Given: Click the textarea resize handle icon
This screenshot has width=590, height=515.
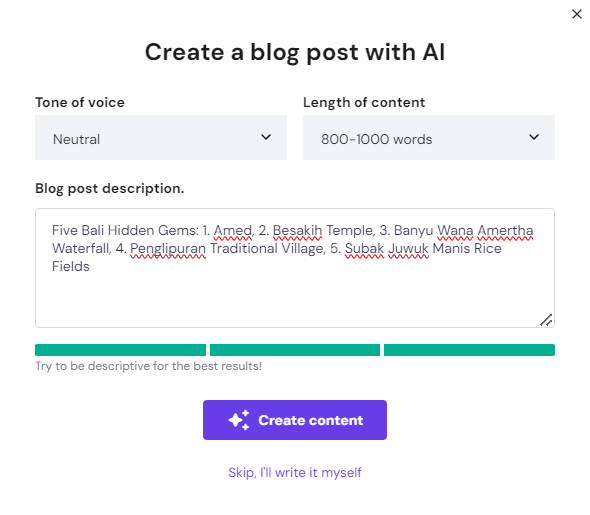Looking at the screenshot, I should click(546, 320).
